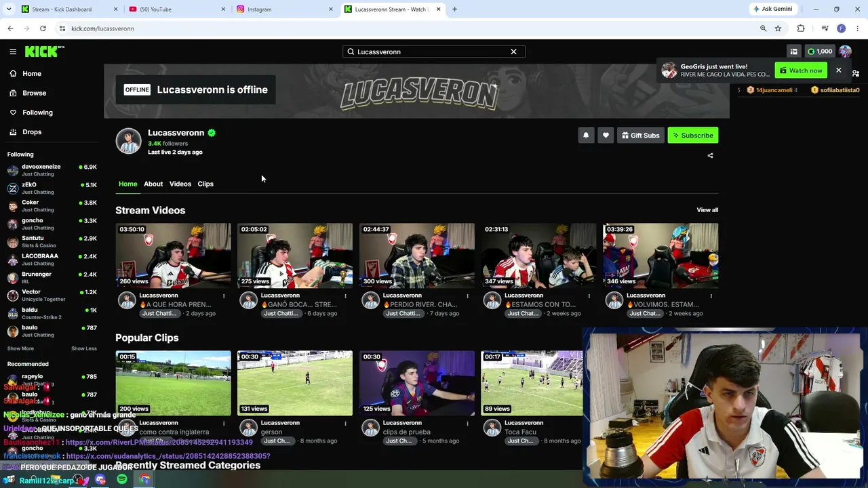Clear the Lucassveronn search query
Image resolution: width=868 pixels, height=488 pixels.
pyautogui.click(x=513, y=52)
